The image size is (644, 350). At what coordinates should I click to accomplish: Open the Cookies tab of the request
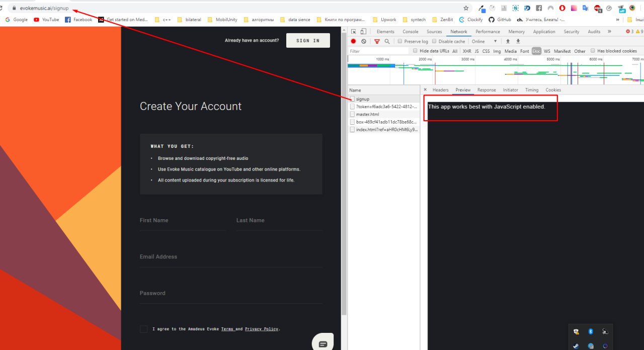tap(553, 90)
